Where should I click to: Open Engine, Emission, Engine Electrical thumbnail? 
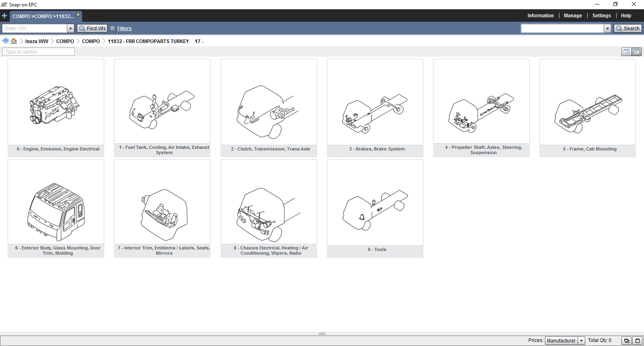click(x=56, y=102)
